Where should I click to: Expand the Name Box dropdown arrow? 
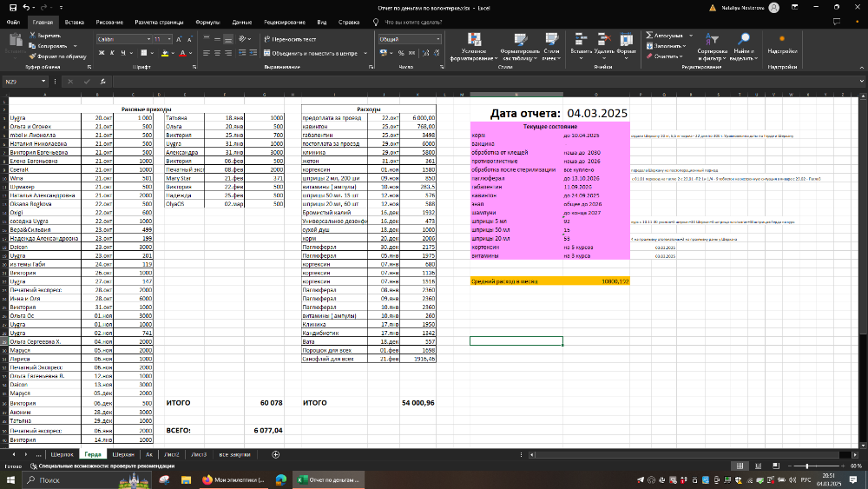pos(43,82)
